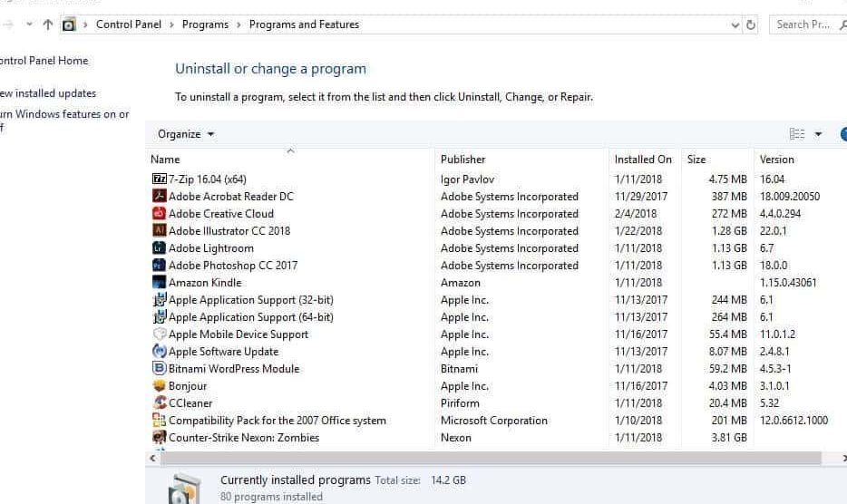Select the 7-Zip 16.04 (x64) row
This screenshot has width=847, height=504.
click(x=496, y=179)
